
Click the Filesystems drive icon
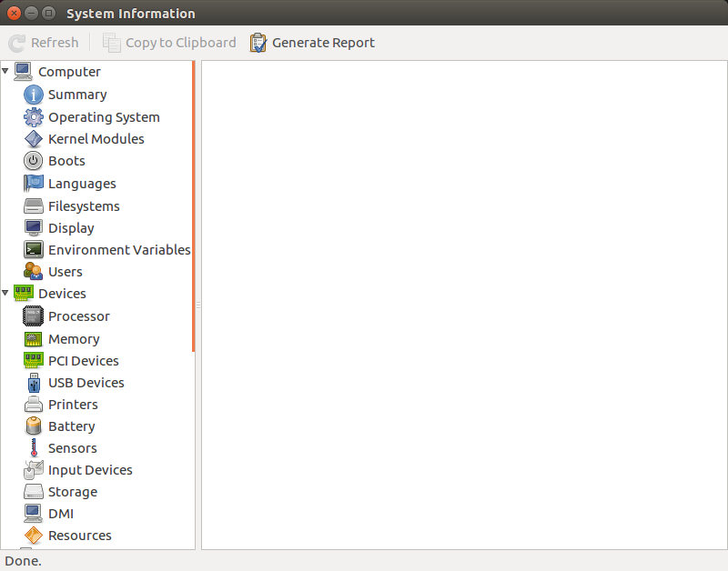click(x=34, y=206)
